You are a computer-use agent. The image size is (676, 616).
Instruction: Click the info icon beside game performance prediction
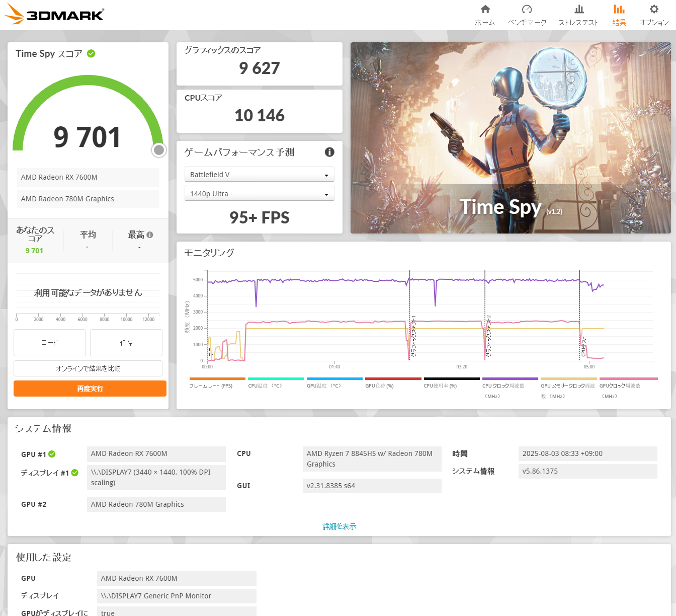point(329,152)
